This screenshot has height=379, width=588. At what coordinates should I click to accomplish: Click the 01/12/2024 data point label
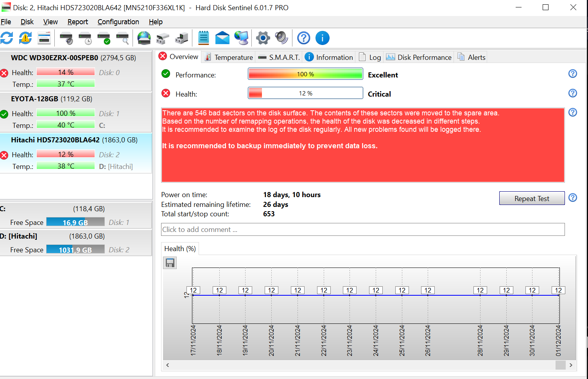tap(558, 290)
